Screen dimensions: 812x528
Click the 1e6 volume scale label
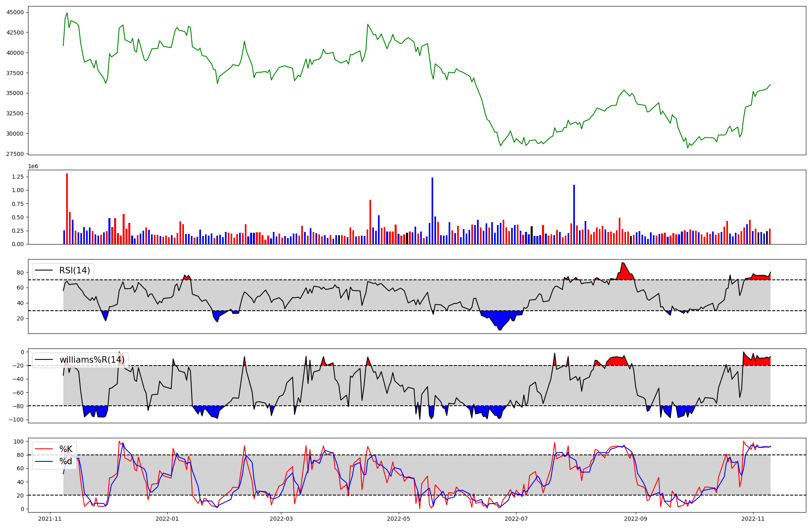tap(33, 167)
